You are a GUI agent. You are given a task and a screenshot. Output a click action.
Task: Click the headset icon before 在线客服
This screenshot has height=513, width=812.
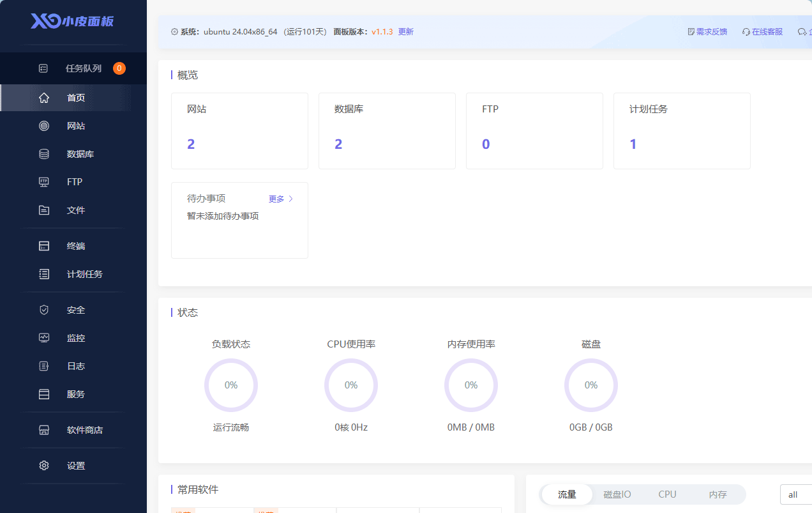[x=746, y=31]
